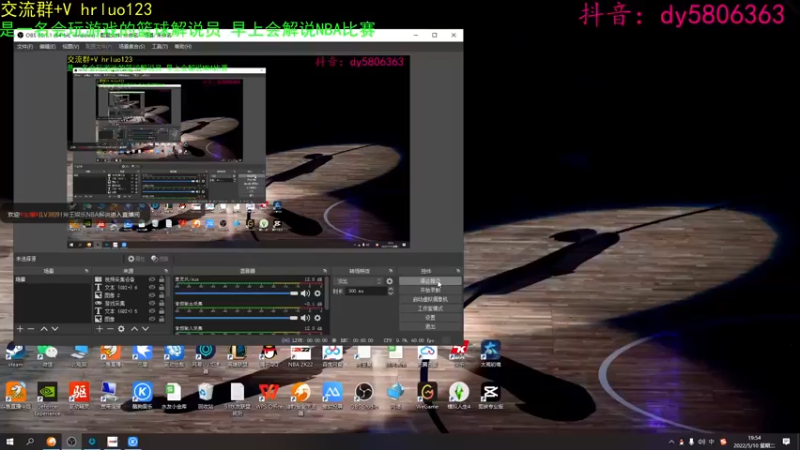Viewport: 800px width, 450px height.
Task: Adjust the 麦克风/Aux volume slider
Action: (x=236, y=293)
